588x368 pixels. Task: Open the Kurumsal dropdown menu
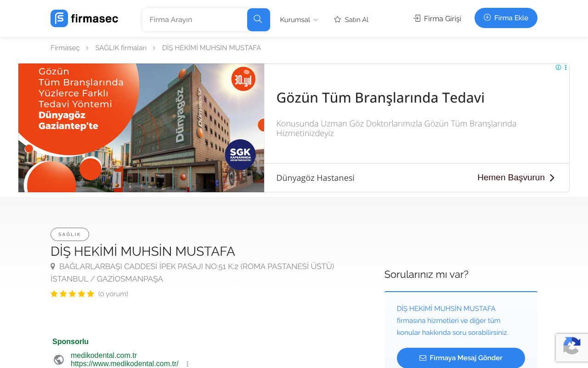tap(299, 20)
